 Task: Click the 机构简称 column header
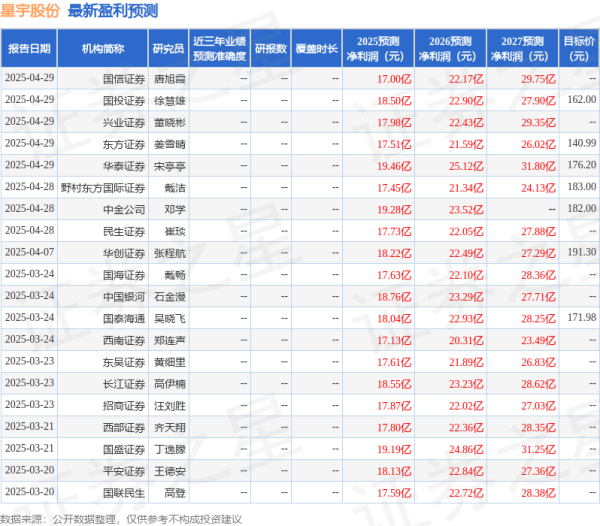104,48
